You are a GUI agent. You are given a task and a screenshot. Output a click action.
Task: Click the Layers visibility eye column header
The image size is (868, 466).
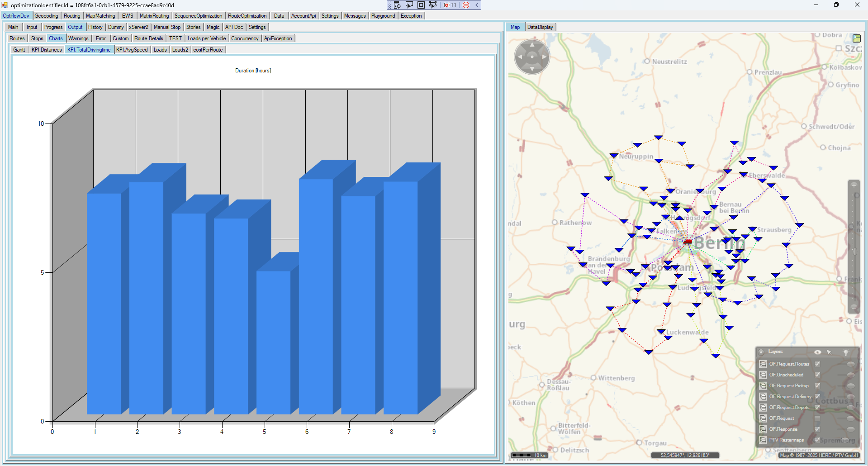click(x=817, y=352)
